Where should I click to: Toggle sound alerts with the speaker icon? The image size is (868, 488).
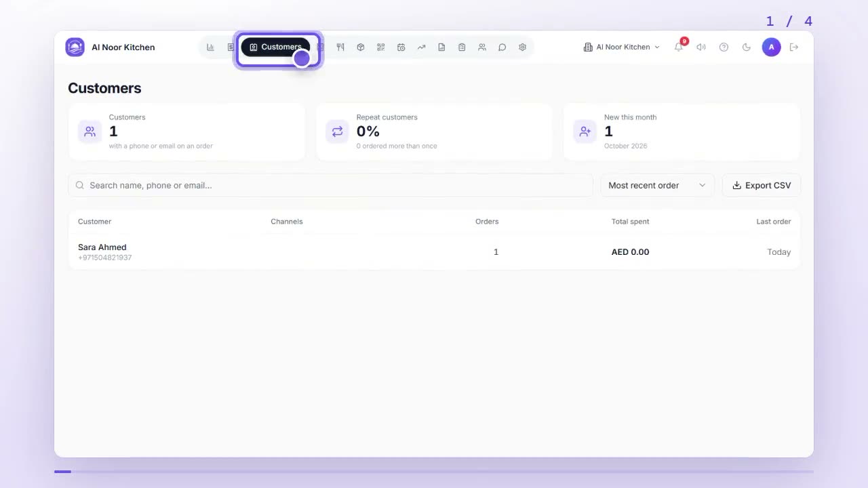tap(701, 47)
